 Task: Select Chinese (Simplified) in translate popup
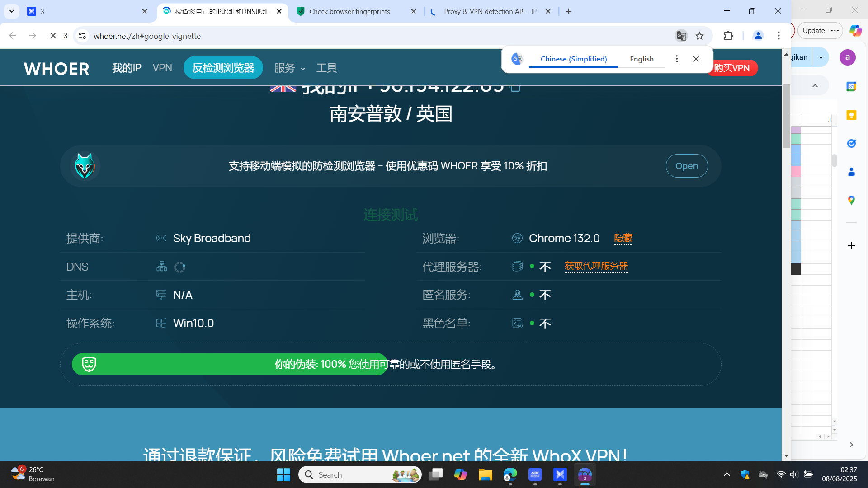click(x=573, y=59)
